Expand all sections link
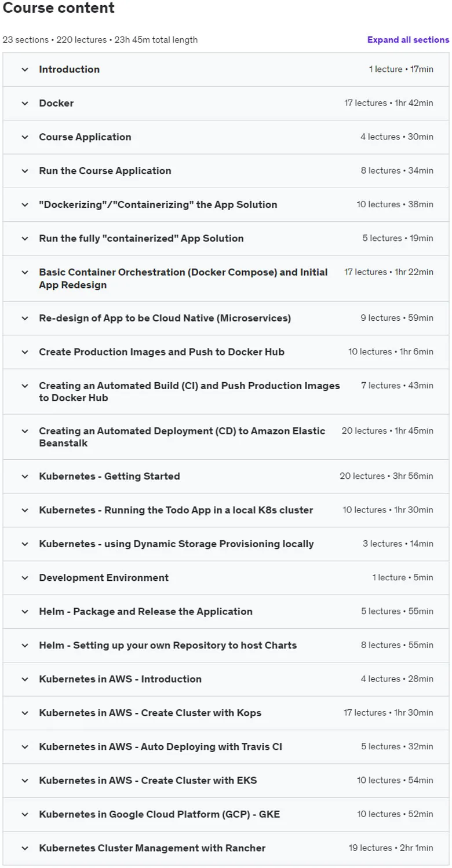Viewport: 452px width, 868px height. click(x=408, y=40)
